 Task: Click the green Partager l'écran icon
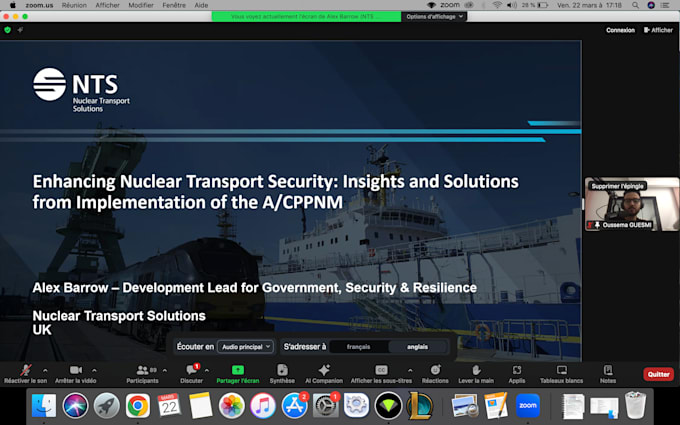click(238, 370)
